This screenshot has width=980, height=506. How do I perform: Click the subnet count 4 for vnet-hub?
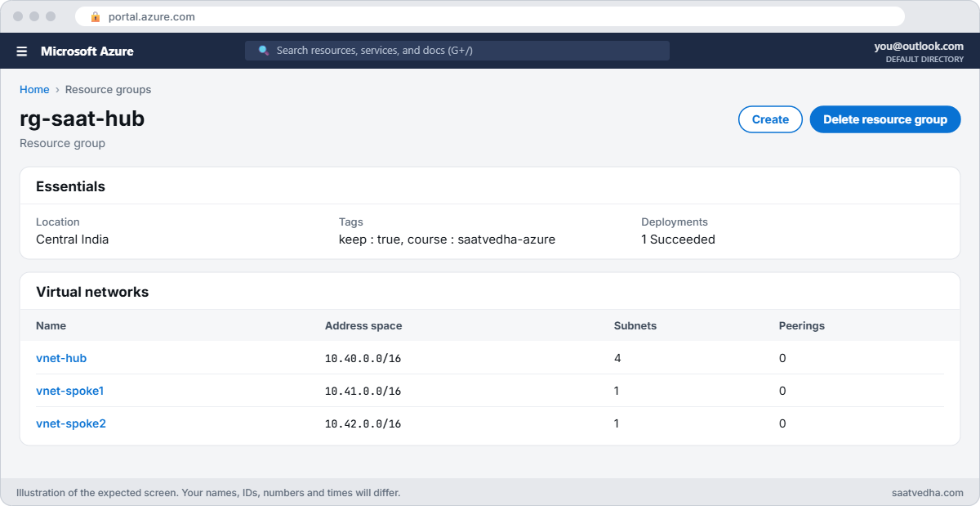coord(617,358)
